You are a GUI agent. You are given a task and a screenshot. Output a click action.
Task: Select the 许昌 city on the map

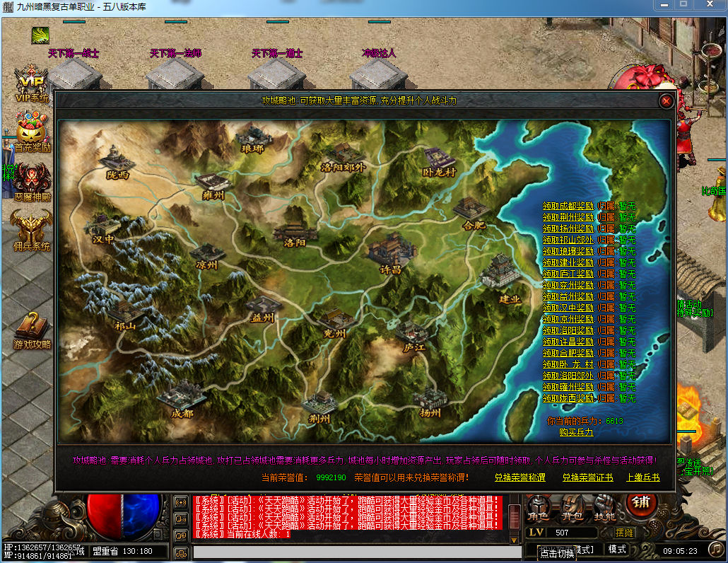pyautogui.click(x=391, y=255)
